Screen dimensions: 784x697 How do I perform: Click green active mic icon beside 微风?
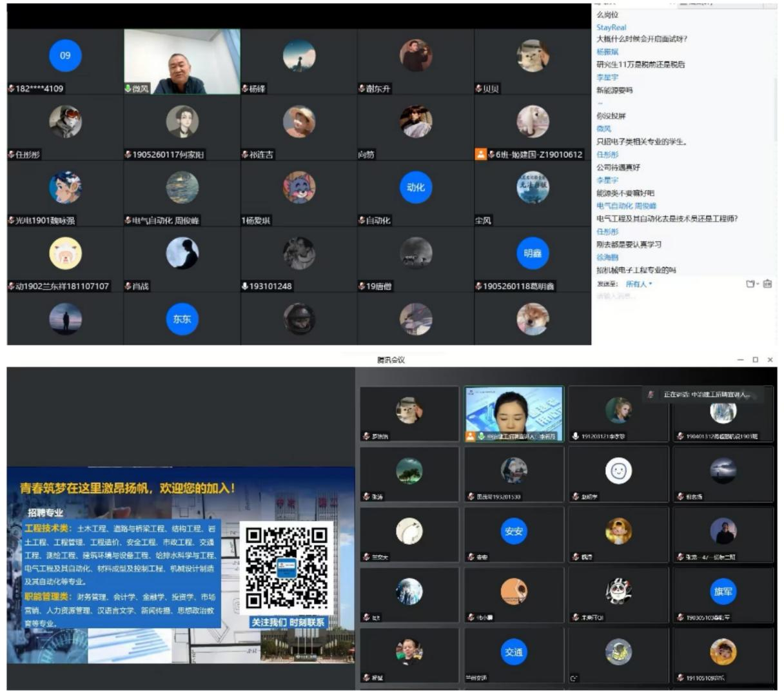(128, 89)
